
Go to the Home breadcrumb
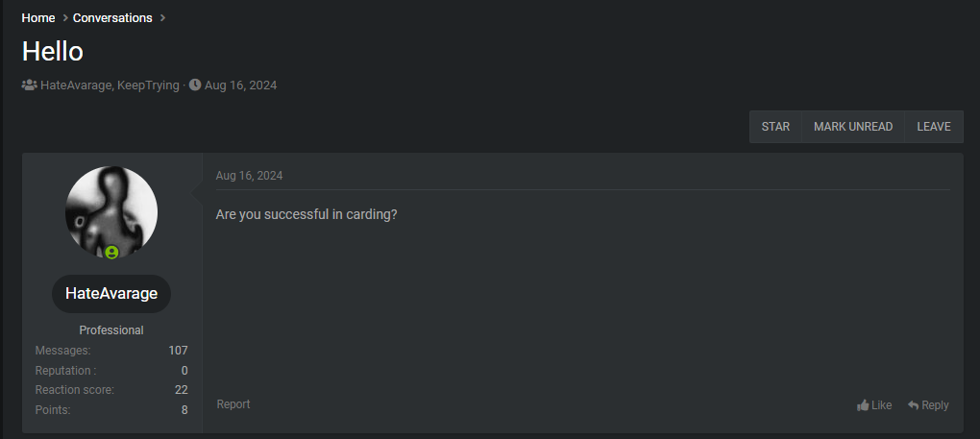click(38, 18)
